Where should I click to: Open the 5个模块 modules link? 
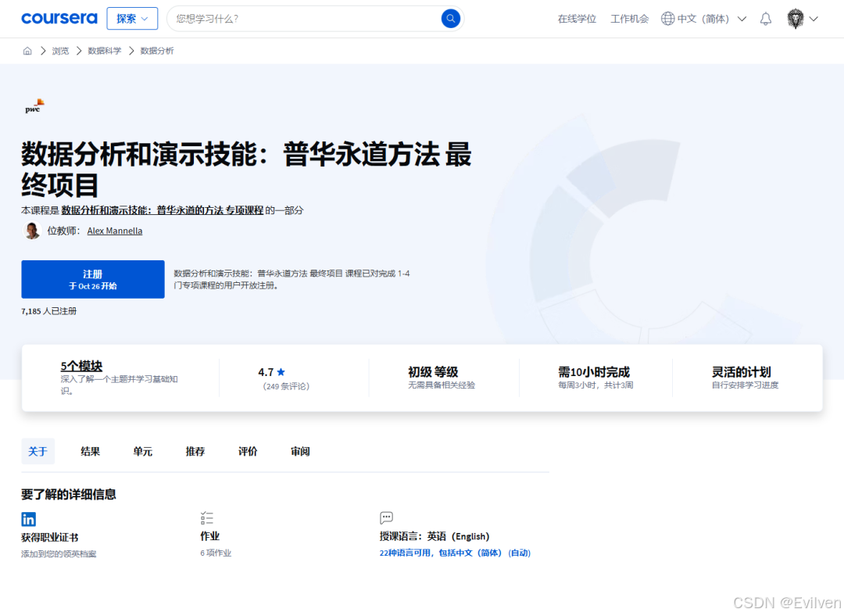(81, 366)
